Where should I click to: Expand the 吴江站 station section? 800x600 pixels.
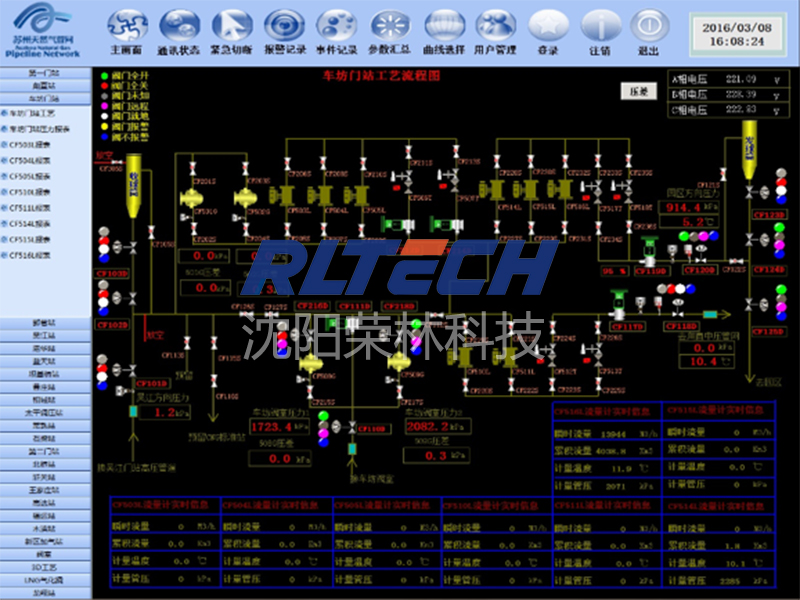[45, 336]
